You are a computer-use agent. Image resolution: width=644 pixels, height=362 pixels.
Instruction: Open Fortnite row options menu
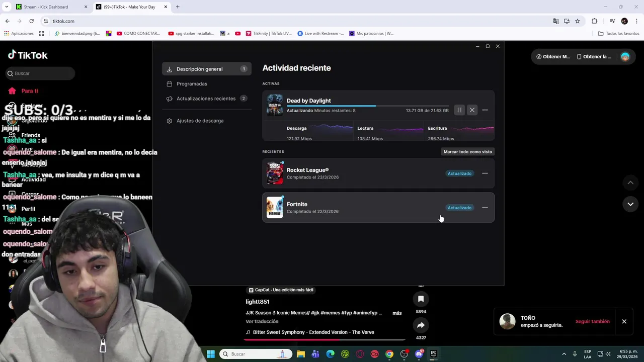click(485, 208)
